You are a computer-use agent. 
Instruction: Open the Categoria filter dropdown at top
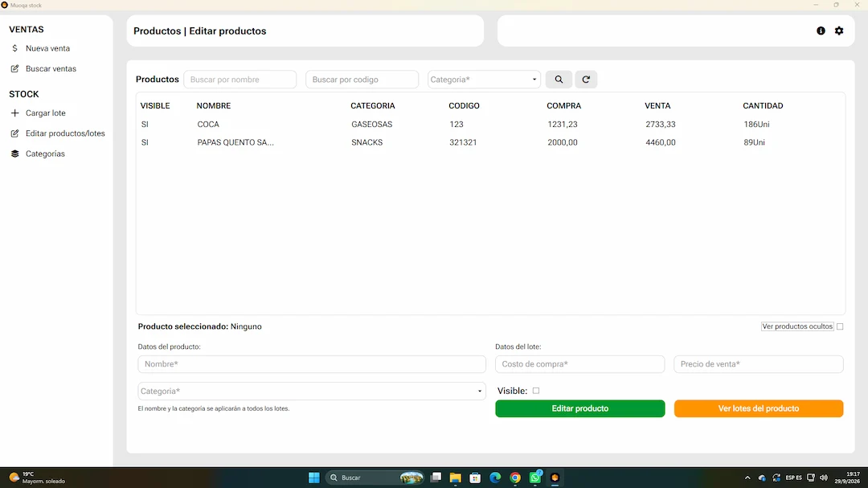(x=484, y=80)
